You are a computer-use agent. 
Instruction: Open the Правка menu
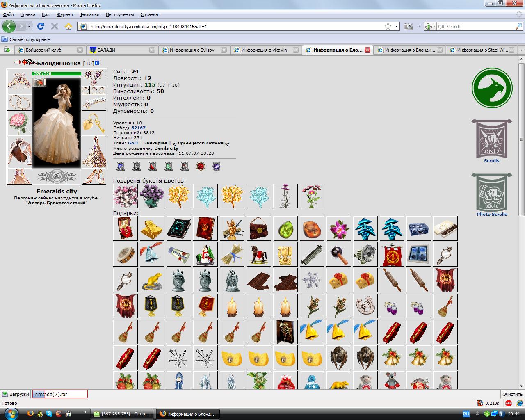27,14
